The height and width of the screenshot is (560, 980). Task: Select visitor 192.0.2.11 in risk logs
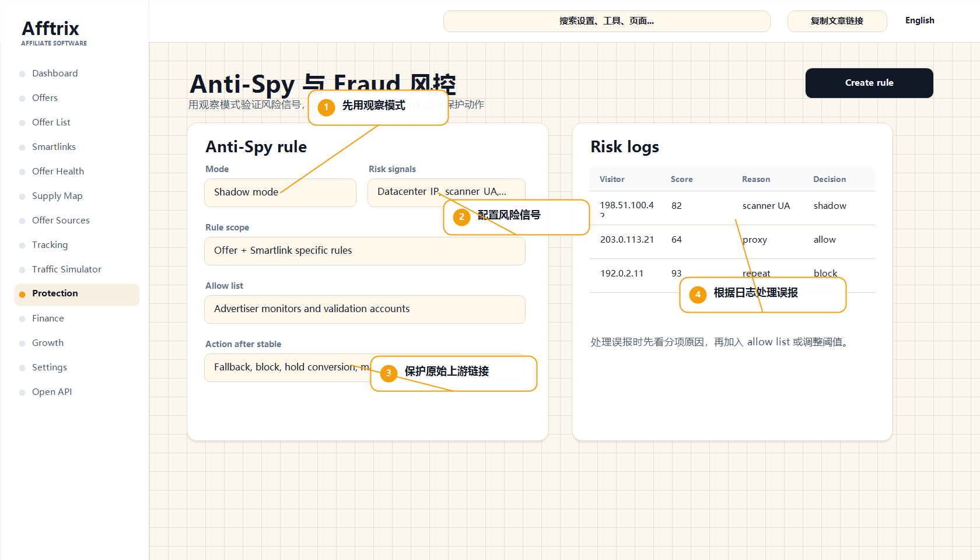click(x=622, y=274)
